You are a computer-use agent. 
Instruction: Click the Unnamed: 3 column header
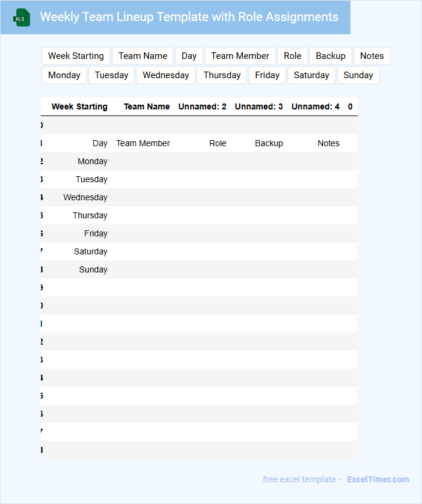point(259,106)
